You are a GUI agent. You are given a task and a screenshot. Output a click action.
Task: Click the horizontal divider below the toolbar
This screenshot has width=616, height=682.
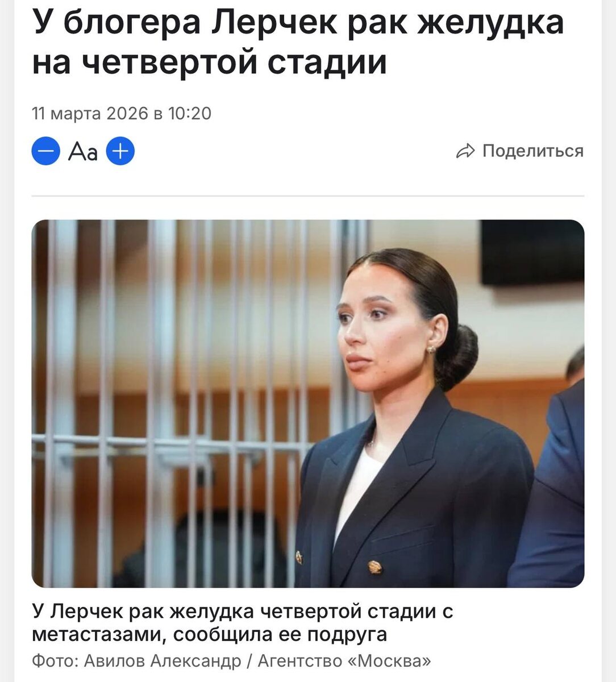coord(308,196)
